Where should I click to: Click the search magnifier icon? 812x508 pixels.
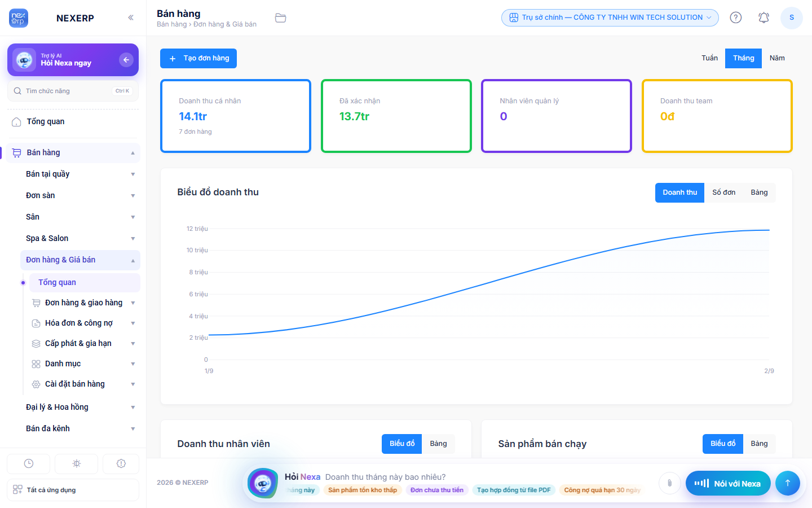(x=17, y=91)
